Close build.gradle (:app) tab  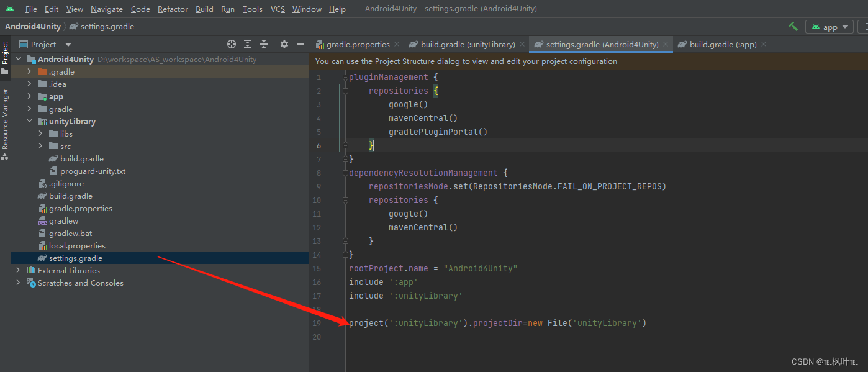coord(764,45)
